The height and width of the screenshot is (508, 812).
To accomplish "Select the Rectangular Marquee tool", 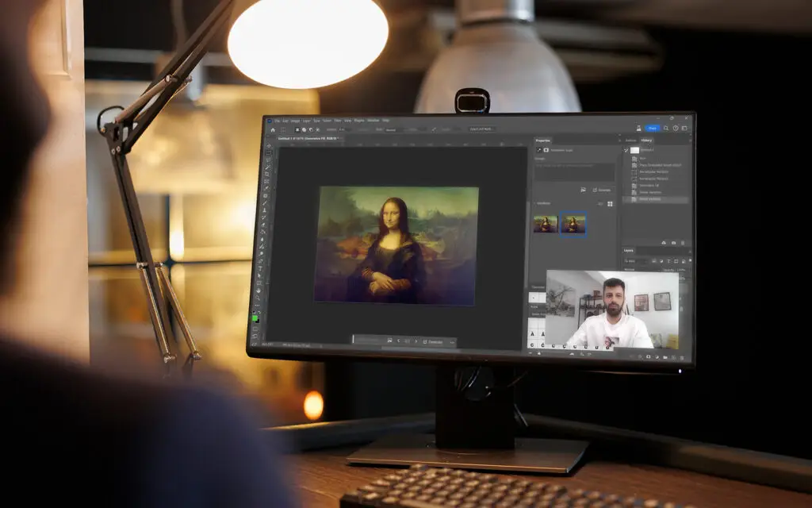I will coord(268,153).
